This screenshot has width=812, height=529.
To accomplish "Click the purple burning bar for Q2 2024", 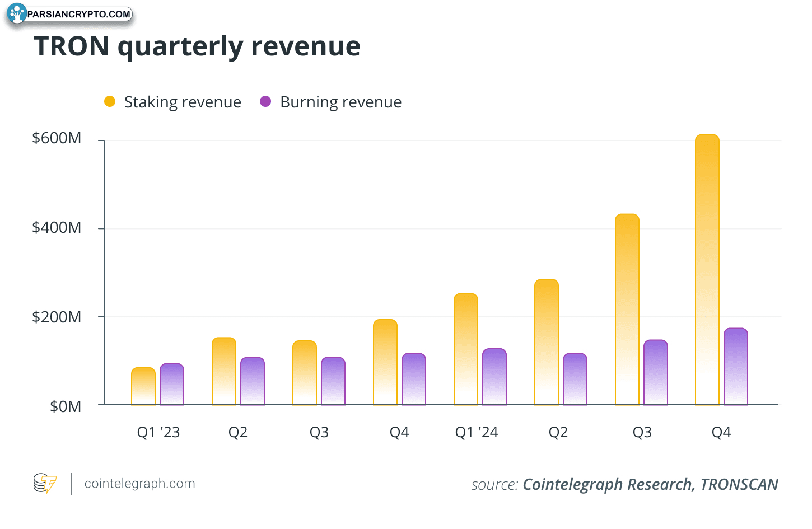I will [575, 379].
